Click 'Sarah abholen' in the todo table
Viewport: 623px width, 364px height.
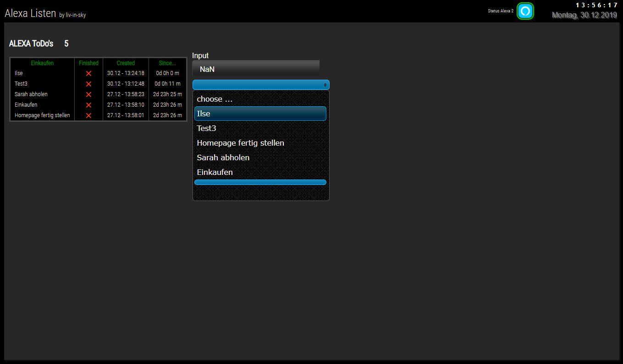(31, 94)
